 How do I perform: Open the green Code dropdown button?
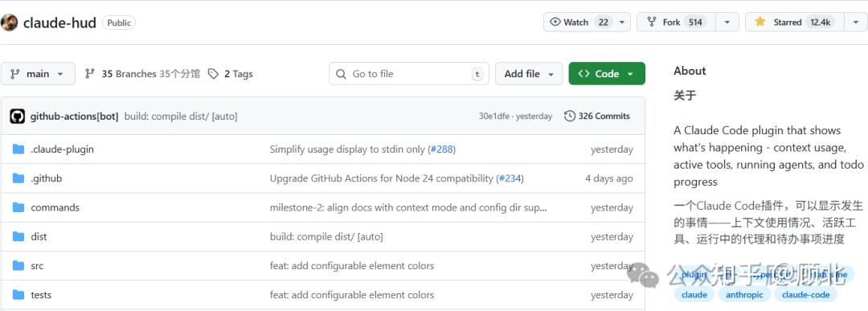tap(607, 74)
